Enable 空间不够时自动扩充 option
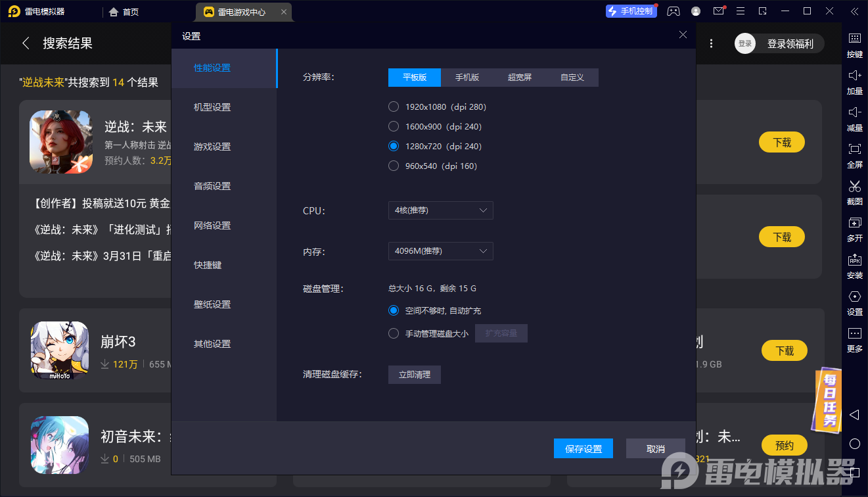 click(x=393, y=310)
